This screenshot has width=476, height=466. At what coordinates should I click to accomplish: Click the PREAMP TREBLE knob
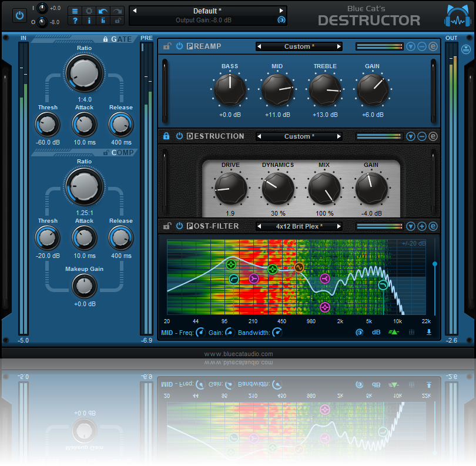click(x=325, y=89)
